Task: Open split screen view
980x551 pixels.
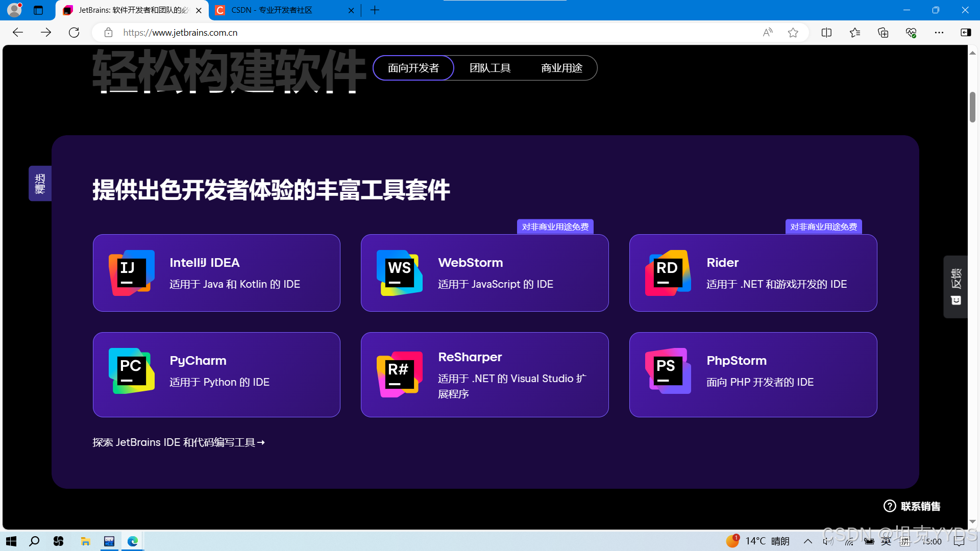Action: coord(826,33)
